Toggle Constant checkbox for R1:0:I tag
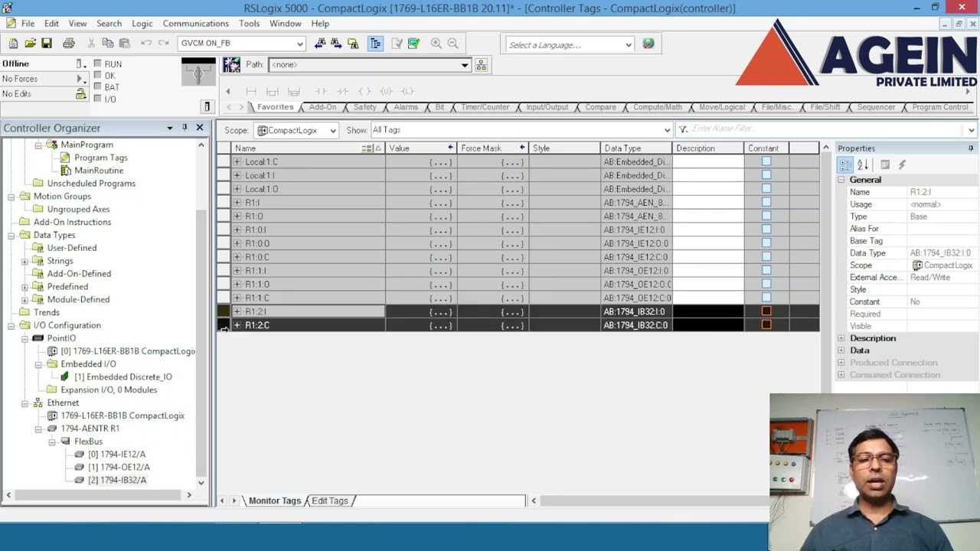 point(766,230)
